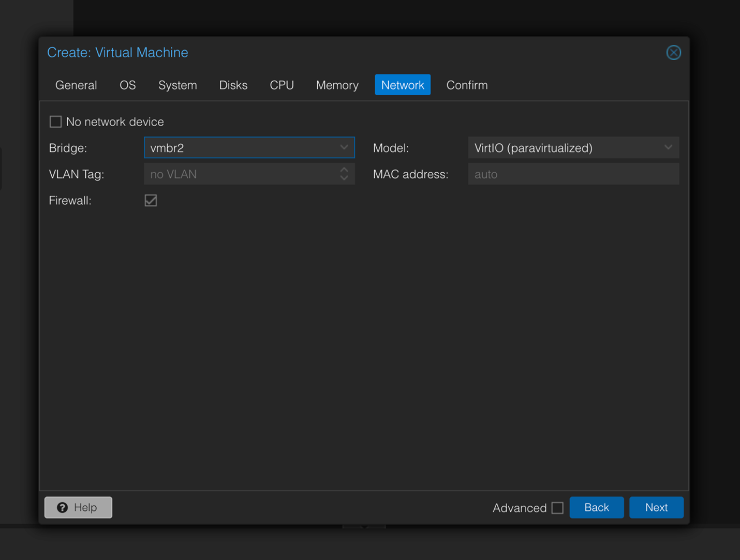Close the Create Virtual Machine dialog
Screen dimensions: 740x560
(x=673, y=53)
